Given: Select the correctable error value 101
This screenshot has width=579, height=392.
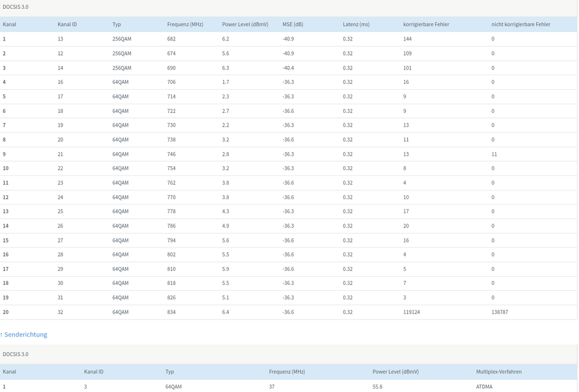Looking at the screenshot, I should [407, 68].
